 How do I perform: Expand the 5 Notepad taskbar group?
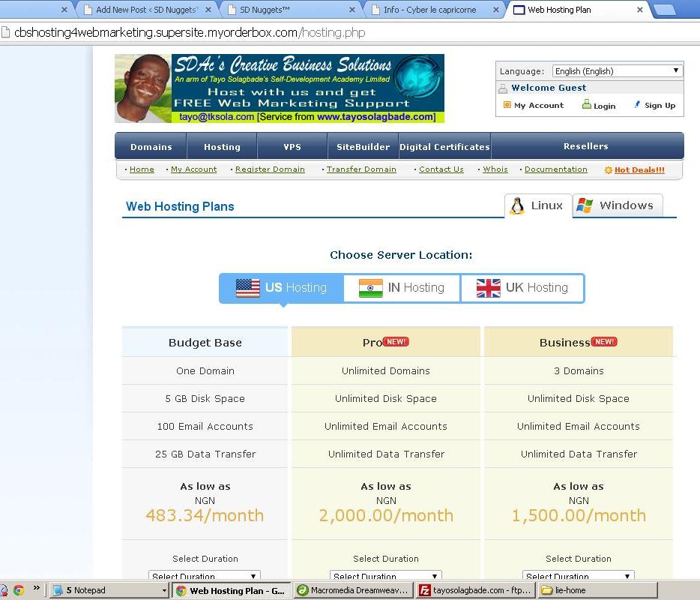tap(164, 590)
